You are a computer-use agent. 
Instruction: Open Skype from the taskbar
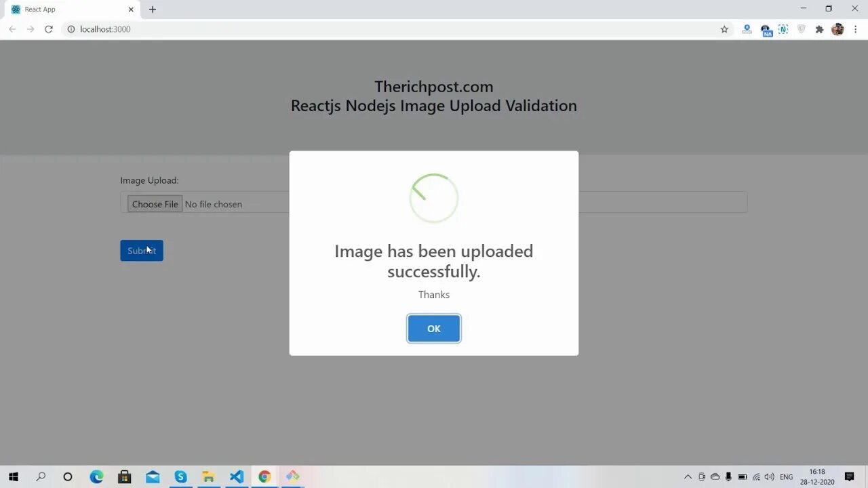(x=180, y=476)
